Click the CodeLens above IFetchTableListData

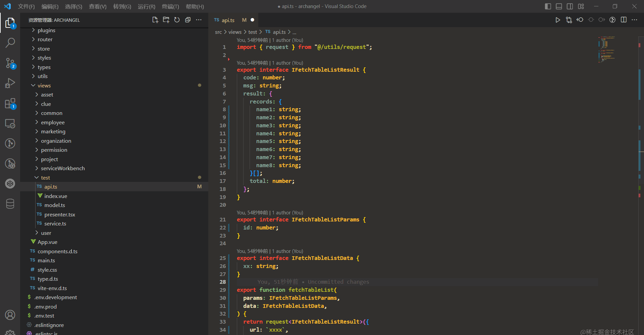[x=270, y=251]
